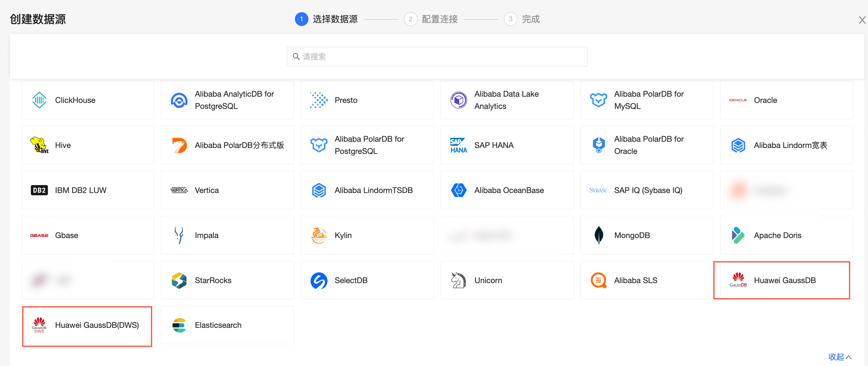
Task: Select the StarRocks text label
Action: pyautogui.click(x=213, y=280)
